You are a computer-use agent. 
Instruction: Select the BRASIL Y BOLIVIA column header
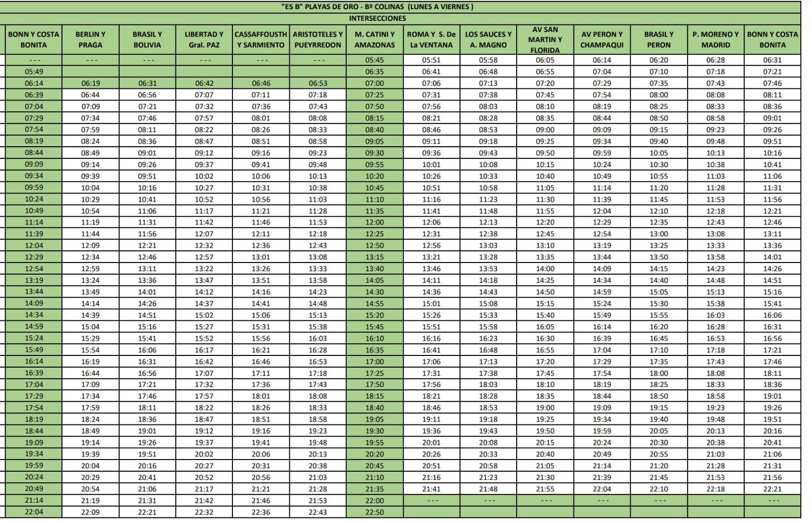(x=147, y=40)
